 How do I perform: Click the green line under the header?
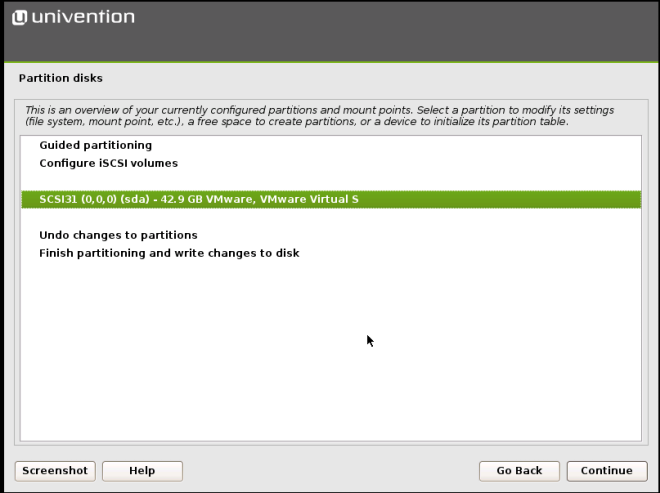(x=331, y=62)
